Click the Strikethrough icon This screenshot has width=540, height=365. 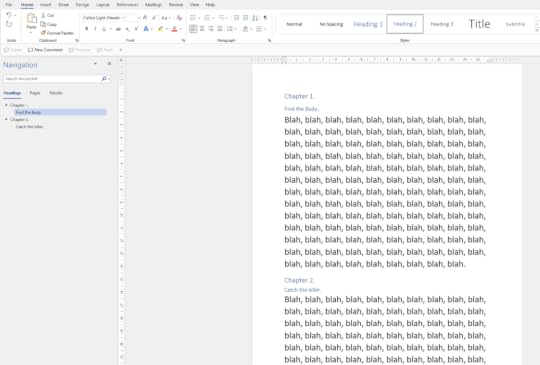coord(118,29)
